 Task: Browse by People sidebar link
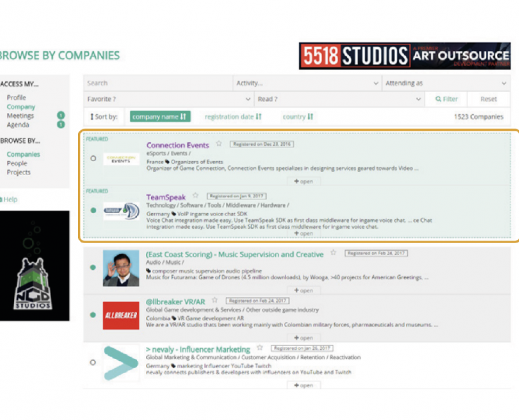click(17, 163)
